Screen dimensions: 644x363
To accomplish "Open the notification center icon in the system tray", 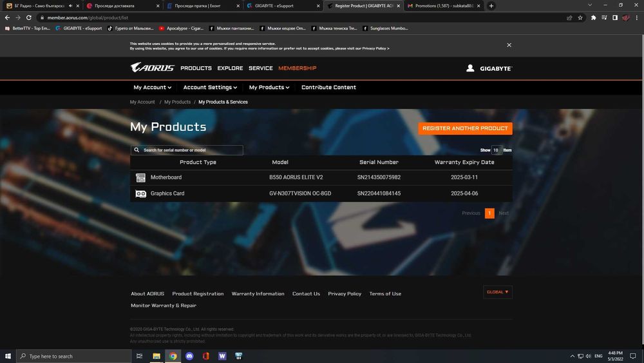I will coord(633,356).
